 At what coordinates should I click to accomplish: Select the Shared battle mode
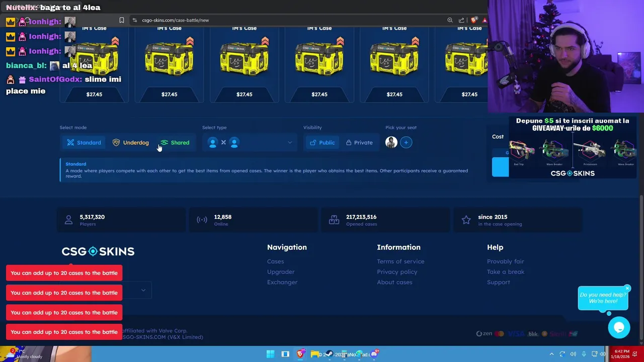point(175,143)
